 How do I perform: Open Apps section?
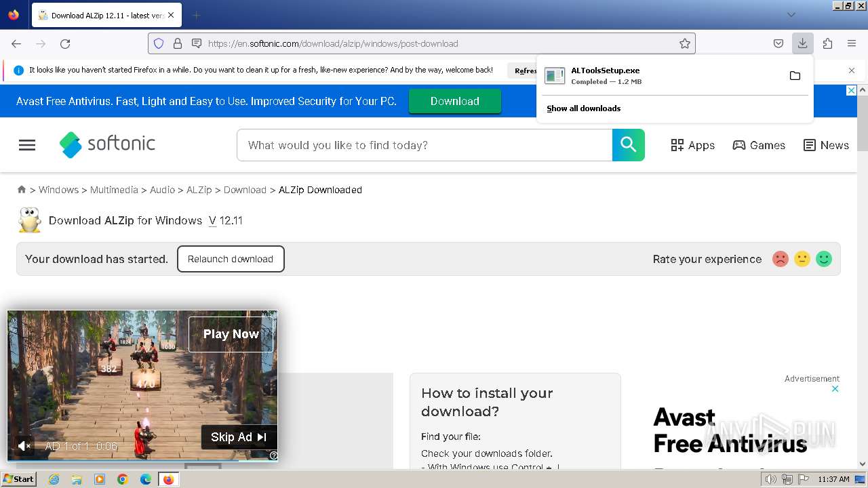click(x=692, y=145)
